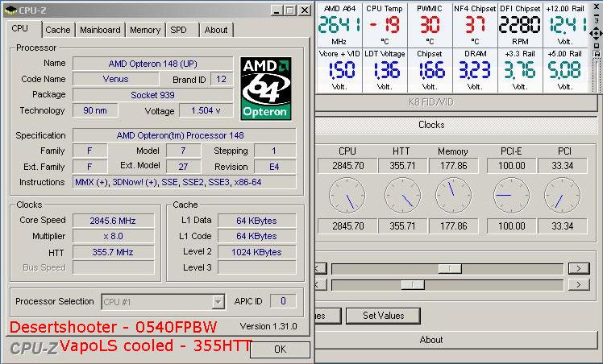Click the Core Speed value 2845.6 MHz
The width and height of the screenshot is (603, 364).
113,221
